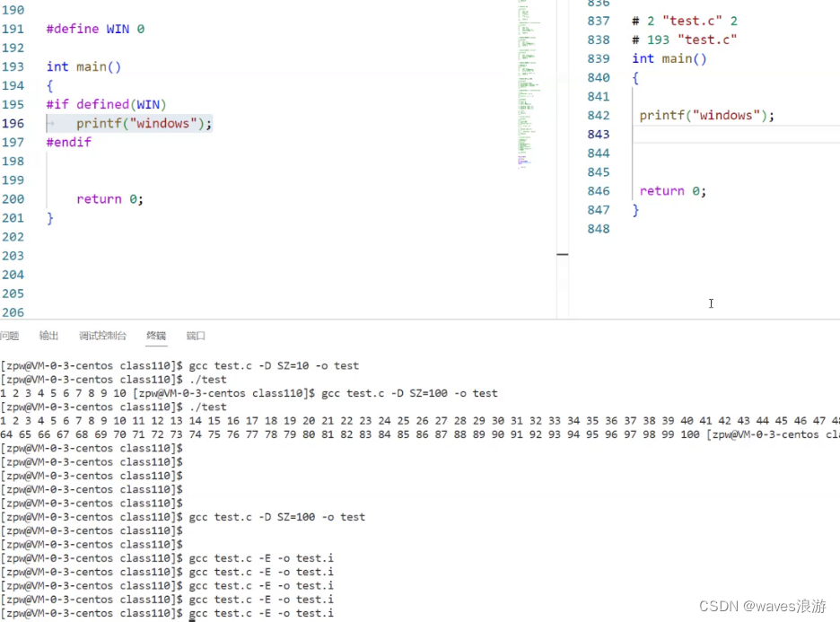
Task: Click line number 848 in right editor
Action: [x=599, y=229]
